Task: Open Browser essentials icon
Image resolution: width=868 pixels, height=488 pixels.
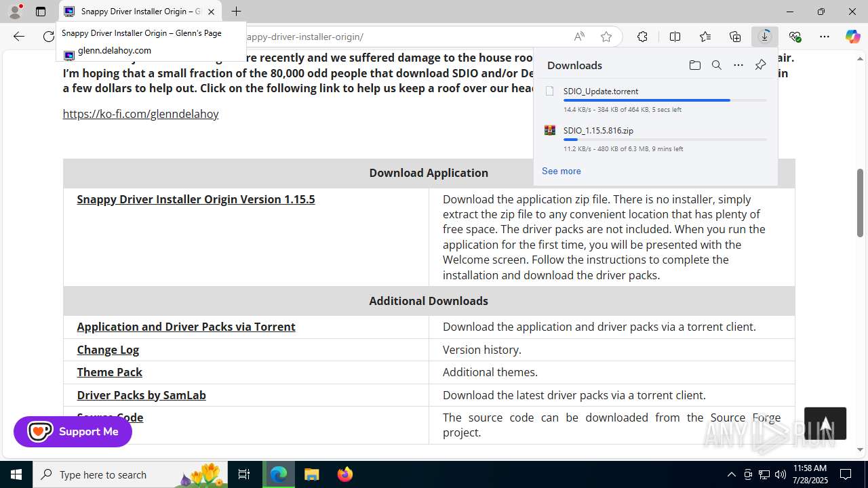Action: 795,37
